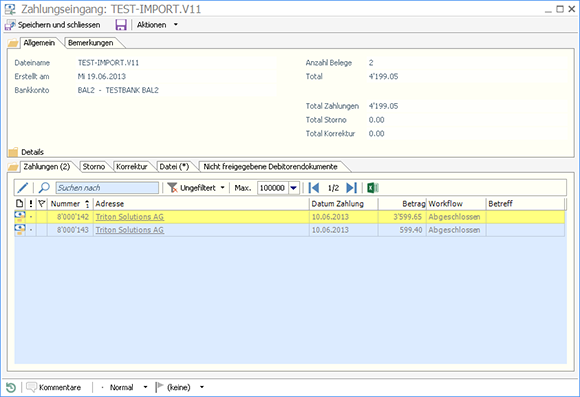This screenshot has height=397, width=580.
Task: Open the Datei (*) tab
Action: click(174, 167)
